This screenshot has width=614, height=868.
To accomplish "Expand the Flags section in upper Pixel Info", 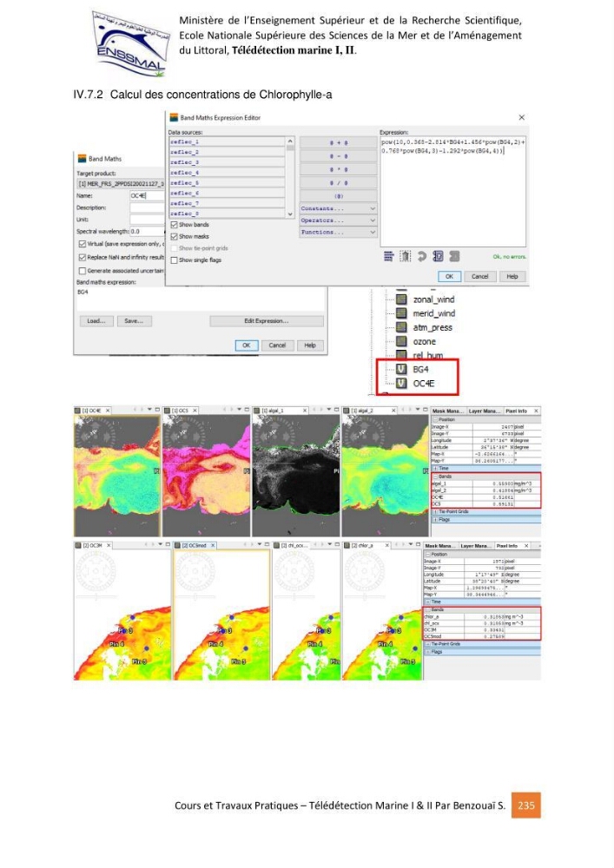I will (436, 520).
